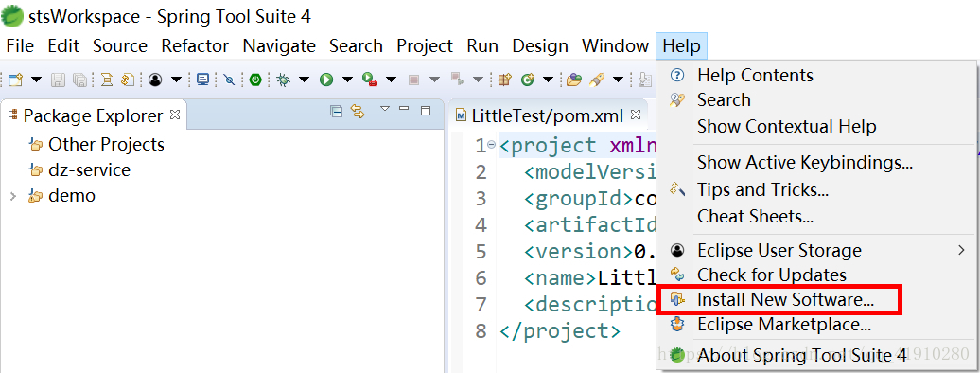Open the File menu
The width and height of the screenshot is (980, 373).
[20, 46]
